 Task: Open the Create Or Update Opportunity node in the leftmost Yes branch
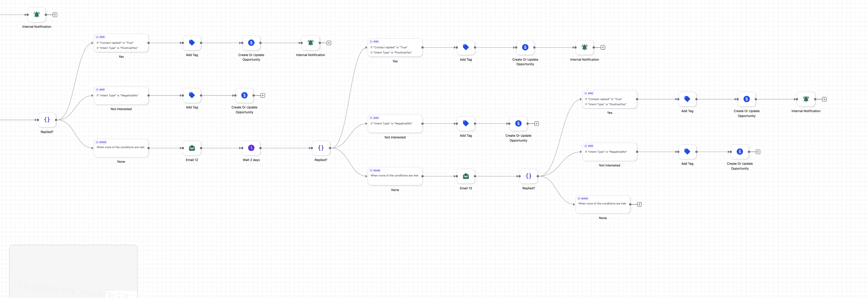[251, 43]
